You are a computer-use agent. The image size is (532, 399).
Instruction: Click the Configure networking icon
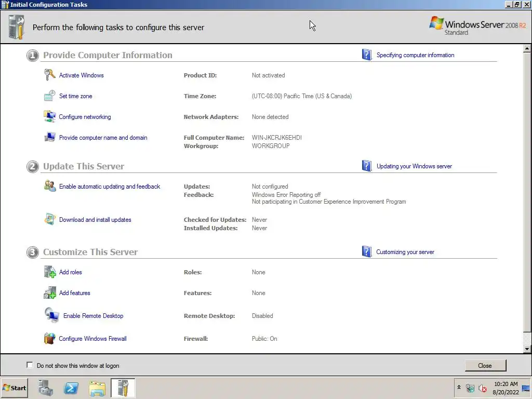[x=49, y=116]
